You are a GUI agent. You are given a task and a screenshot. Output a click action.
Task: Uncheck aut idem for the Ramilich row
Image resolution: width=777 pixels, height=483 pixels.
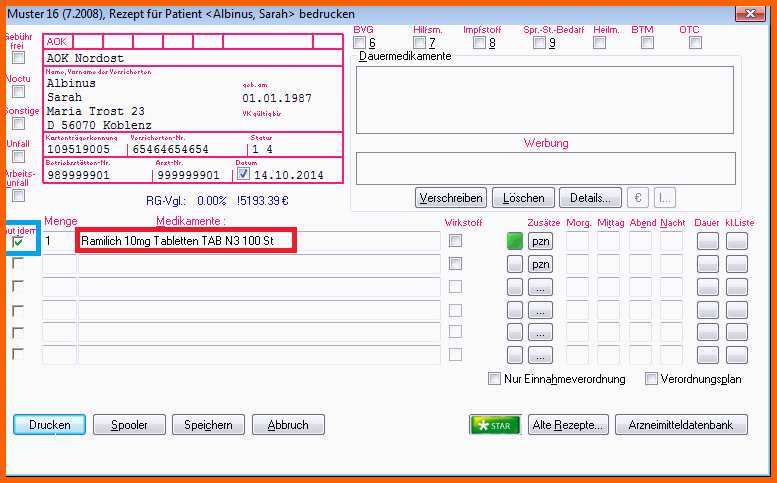coord(18,242)
